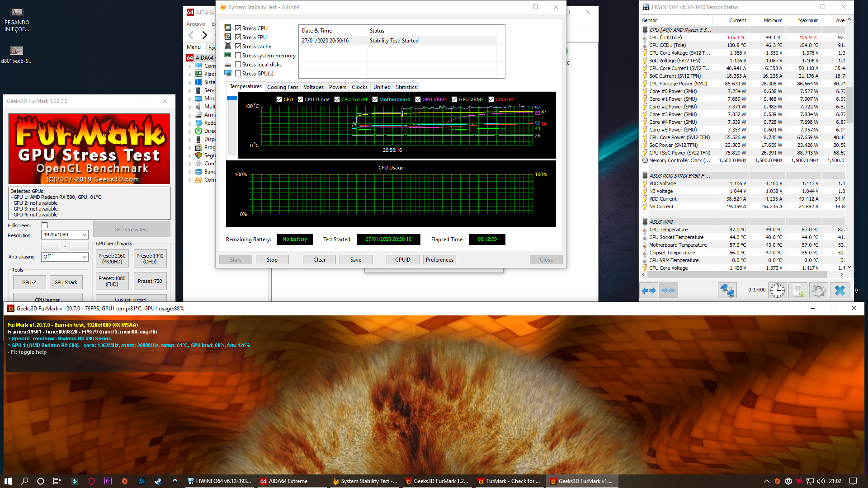Uncheck Stress cache option
Screen dimensions: 868x488
coord(238,47)
